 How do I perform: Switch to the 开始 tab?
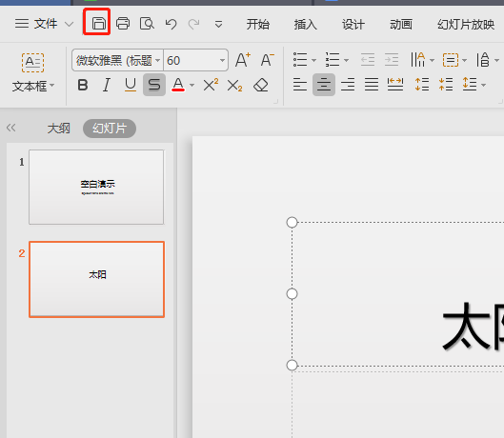click(x=258, y=24)
